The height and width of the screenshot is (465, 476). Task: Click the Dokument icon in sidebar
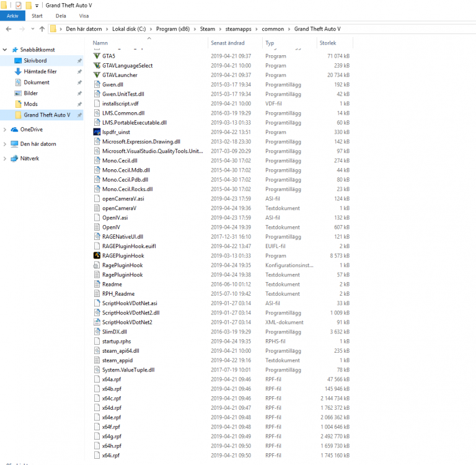pos(18,82)
